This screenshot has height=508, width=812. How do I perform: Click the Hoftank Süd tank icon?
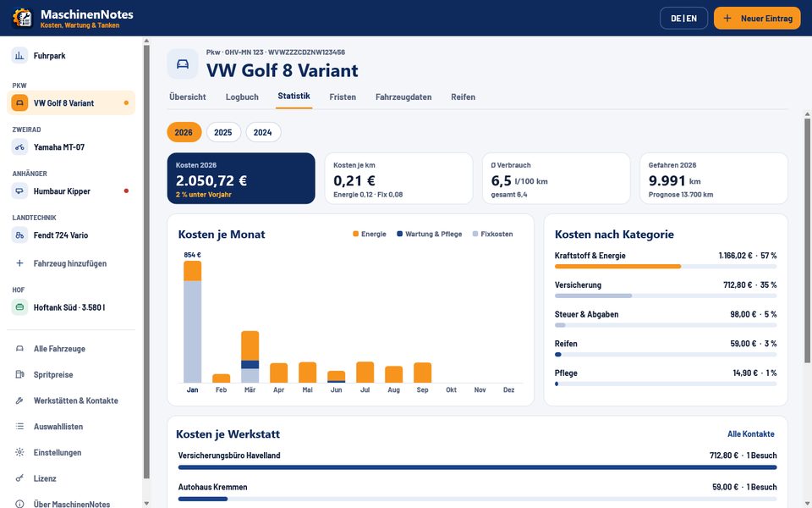pos(19,307)
